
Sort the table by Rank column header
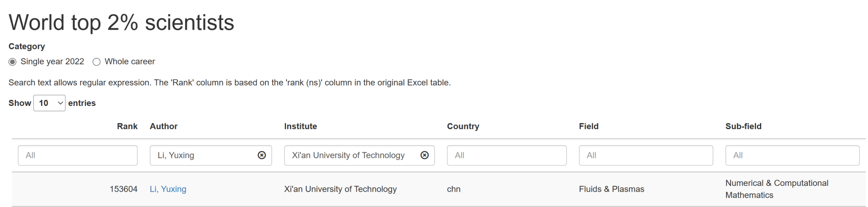127,126
